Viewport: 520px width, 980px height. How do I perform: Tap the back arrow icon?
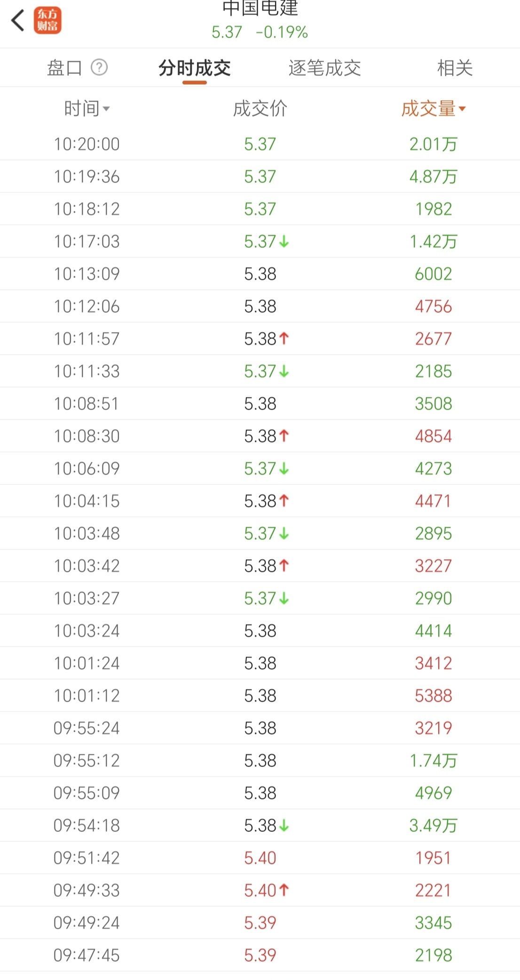17,21
